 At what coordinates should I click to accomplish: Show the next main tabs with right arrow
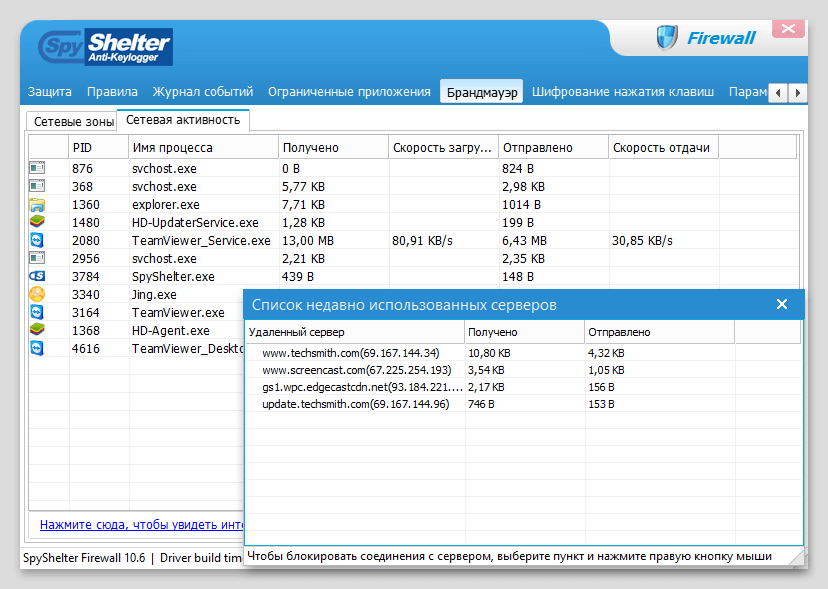click(x=797, y=93)
